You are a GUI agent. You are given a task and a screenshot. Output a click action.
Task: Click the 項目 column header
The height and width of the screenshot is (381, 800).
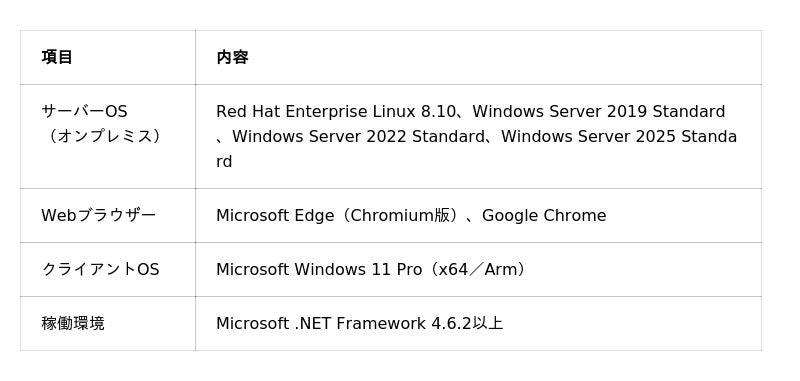(x=57, y=57)
